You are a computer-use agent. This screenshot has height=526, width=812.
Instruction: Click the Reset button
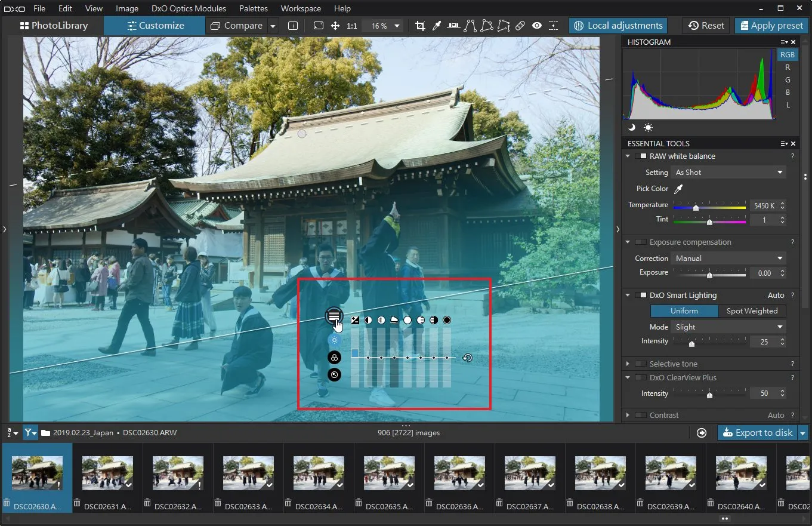(706, 26)
